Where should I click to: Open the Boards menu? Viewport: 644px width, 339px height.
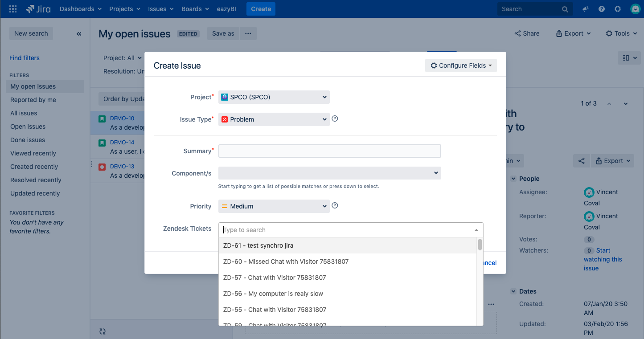point(195,9)
